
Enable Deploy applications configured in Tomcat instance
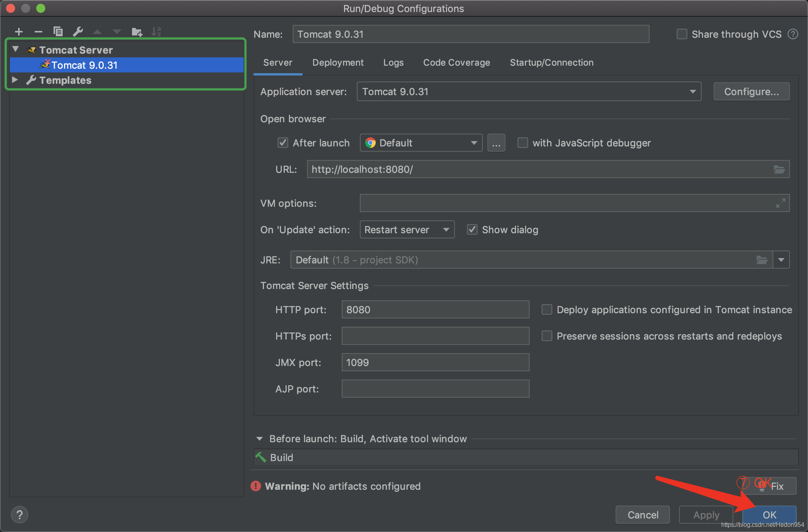[547, 309]
